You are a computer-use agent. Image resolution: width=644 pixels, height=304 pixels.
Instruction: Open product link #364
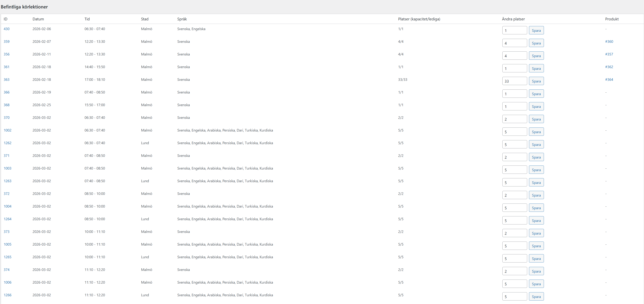pos(609,80)
